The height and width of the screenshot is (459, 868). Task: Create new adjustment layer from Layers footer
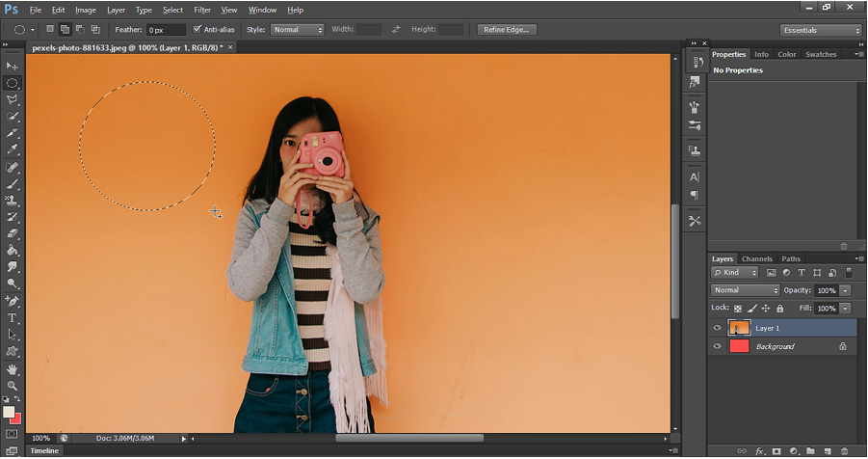click(x=793, y=451)
